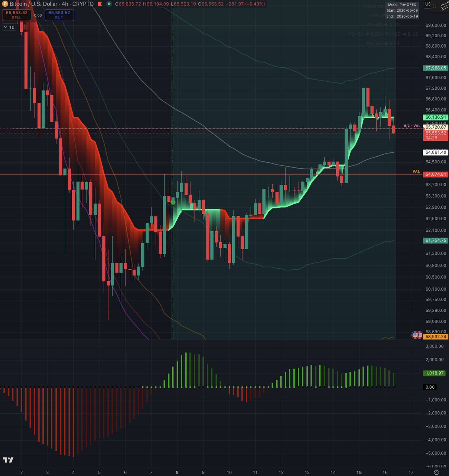This screenshot has width=449, height=476.
Task: Click the red flag icon beside CRYPTO
Action: click(x=99, y=4)
